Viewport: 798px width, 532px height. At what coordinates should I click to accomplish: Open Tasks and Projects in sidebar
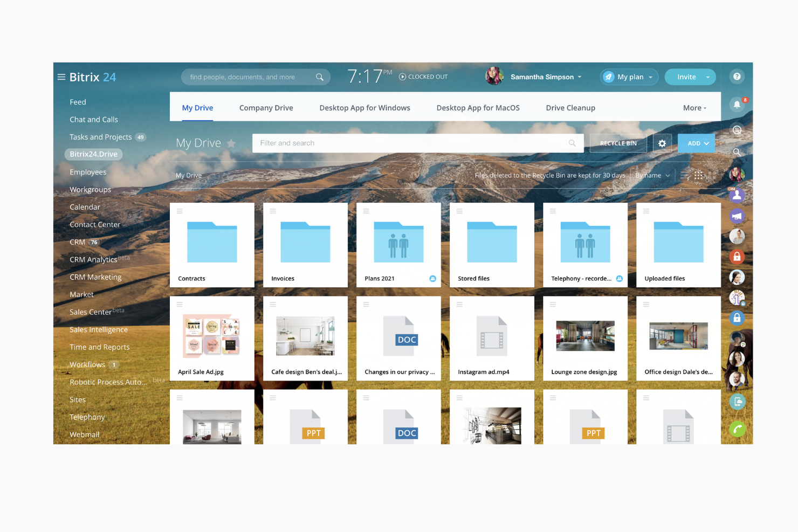101,137
